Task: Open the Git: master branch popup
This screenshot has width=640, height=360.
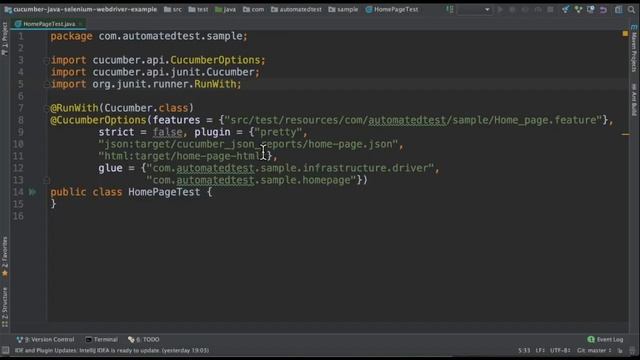Action: [594, 351]
